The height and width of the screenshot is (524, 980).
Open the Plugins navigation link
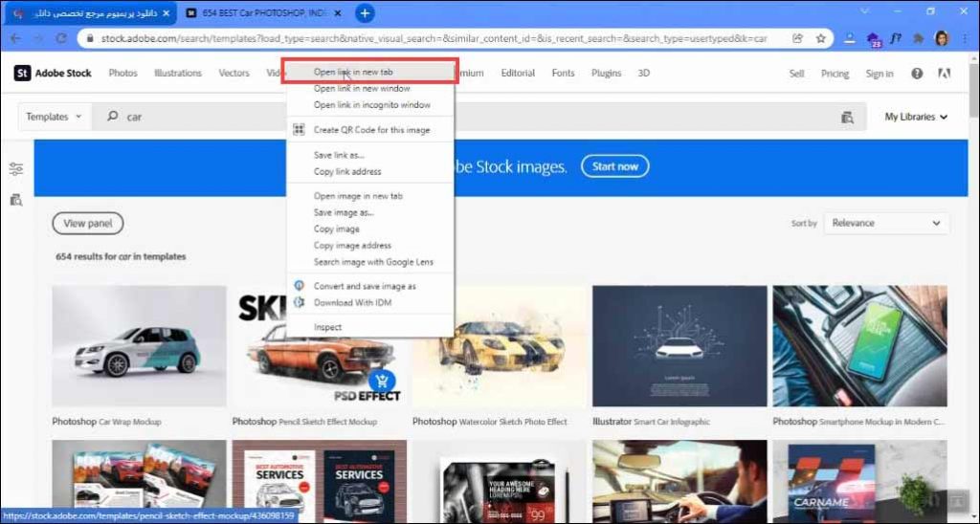click(x=606, y=73)
